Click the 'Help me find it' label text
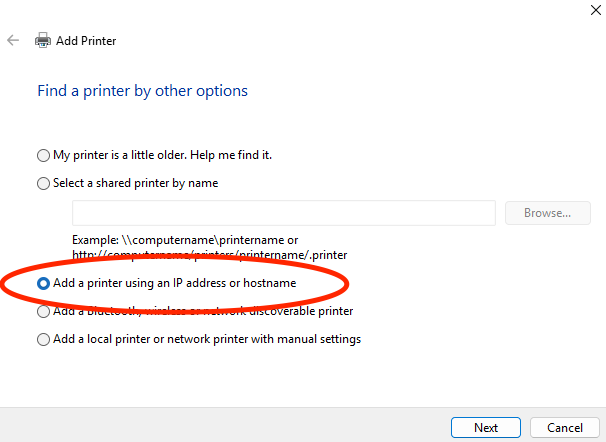This screenshot has height=442, width=606. pos(236,155)
